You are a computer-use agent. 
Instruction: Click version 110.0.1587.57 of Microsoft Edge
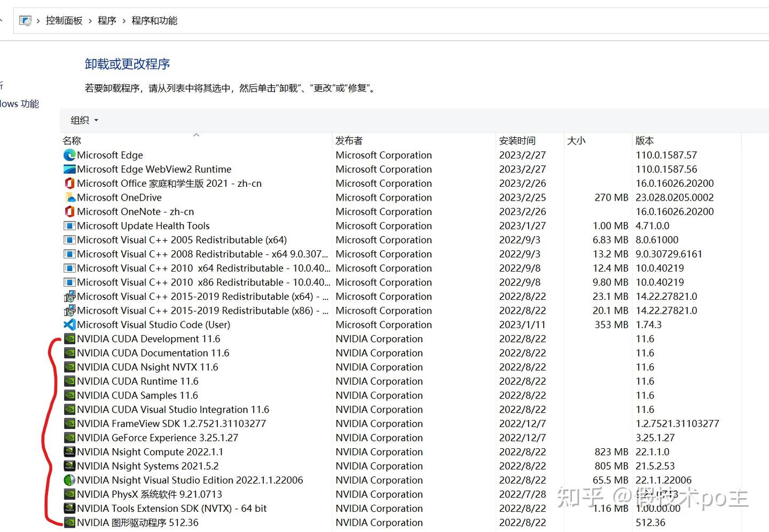point(666,155)
